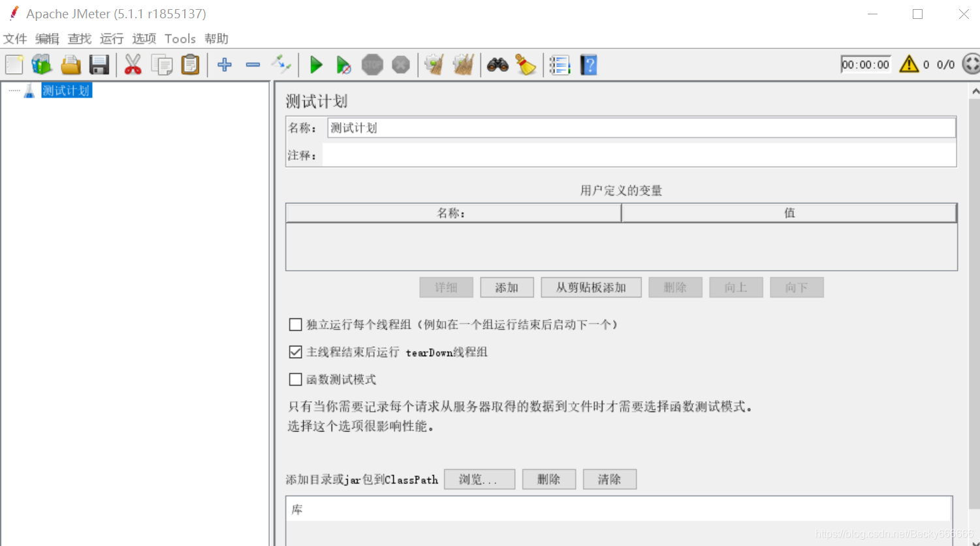
Task: Click the Open file folder icon
Action: (x=71, y=65)
